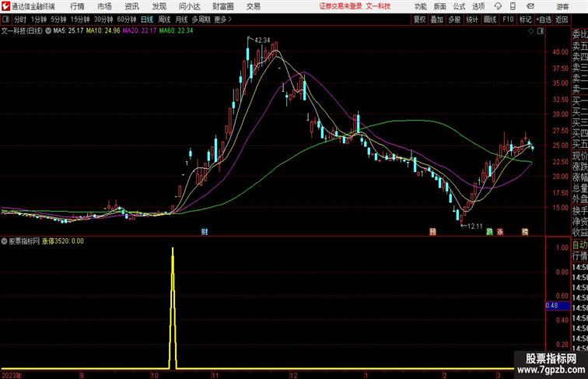Click the MA20: 22.17 value label
The image size is (588, 379).
coord(139,31)
